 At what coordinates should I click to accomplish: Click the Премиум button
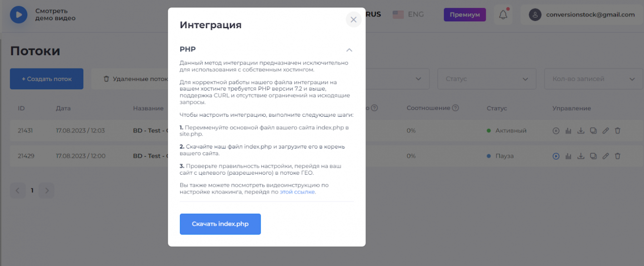(465, 15)
